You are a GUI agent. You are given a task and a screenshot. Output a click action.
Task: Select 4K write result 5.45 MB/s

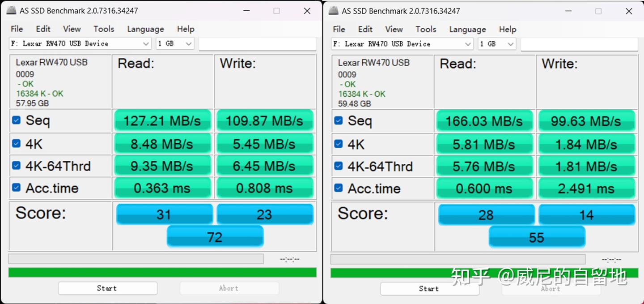265,144
